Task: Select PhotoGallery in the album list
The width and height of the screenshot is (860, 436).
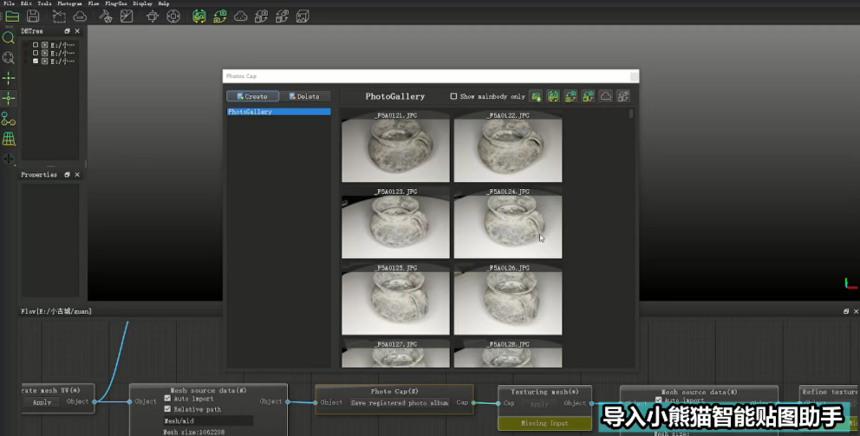Action: pos(279,111)
